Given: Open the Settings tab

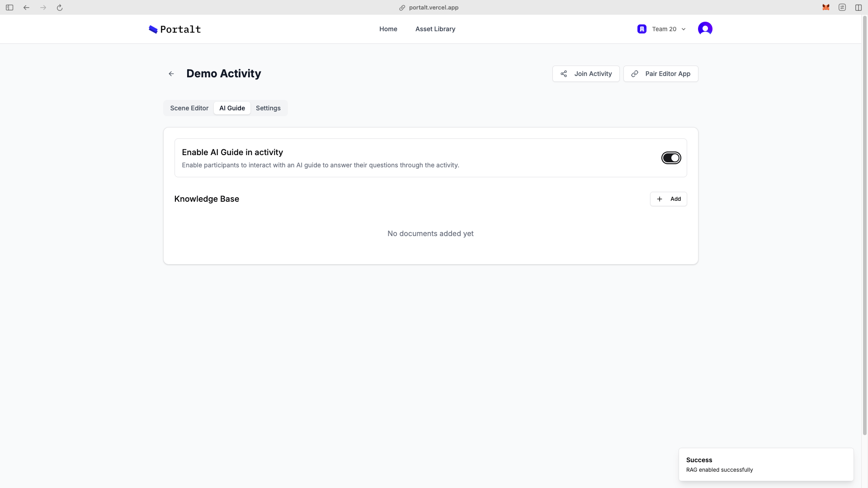Looking at the screenshot, I should point(268,108).
